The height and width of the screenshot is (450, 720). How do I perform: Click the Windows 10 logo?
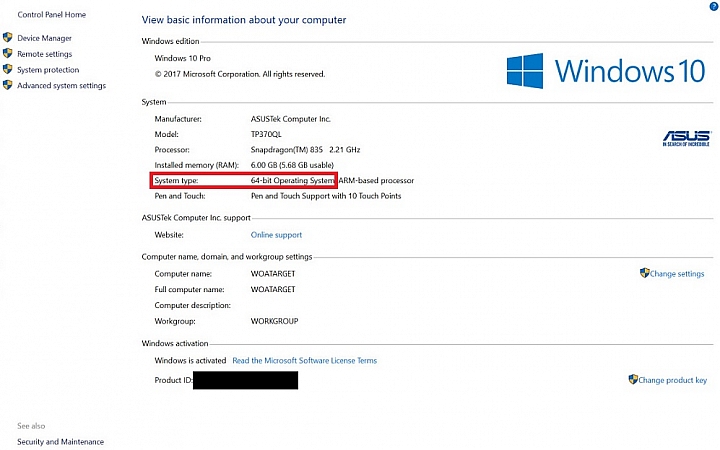(606, 71)
